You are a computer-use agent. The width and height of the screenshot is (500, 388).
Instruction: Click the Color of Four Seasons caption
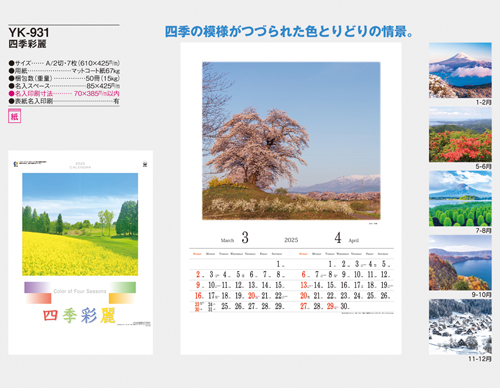click(x=80, y=291)
